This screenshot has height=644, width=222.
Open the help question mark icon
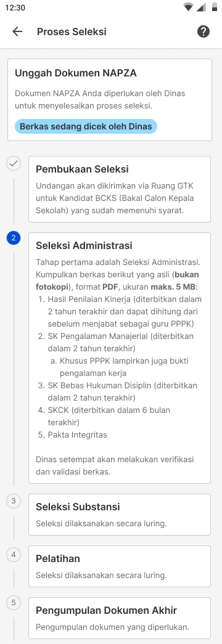point(203,31)
